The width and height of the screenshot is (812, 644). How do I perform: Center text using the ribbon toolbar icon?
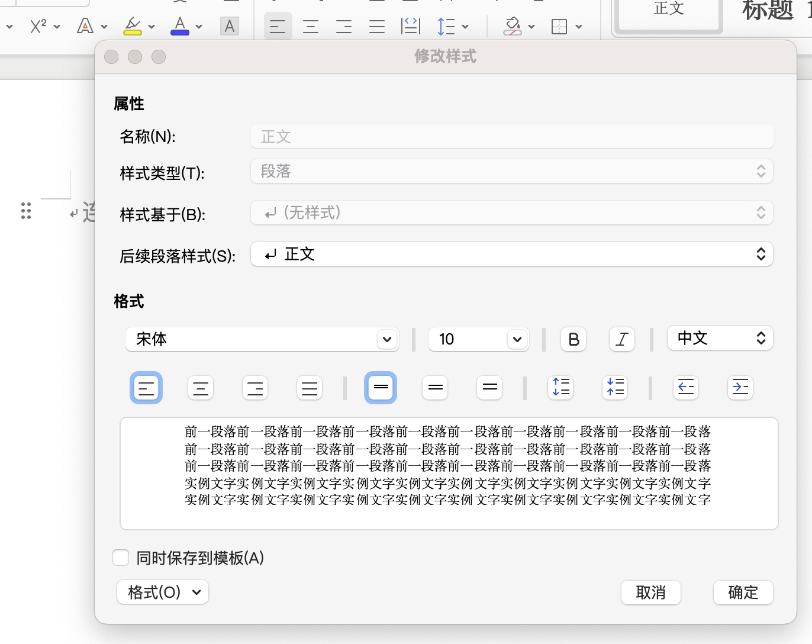tap(311, 27)
